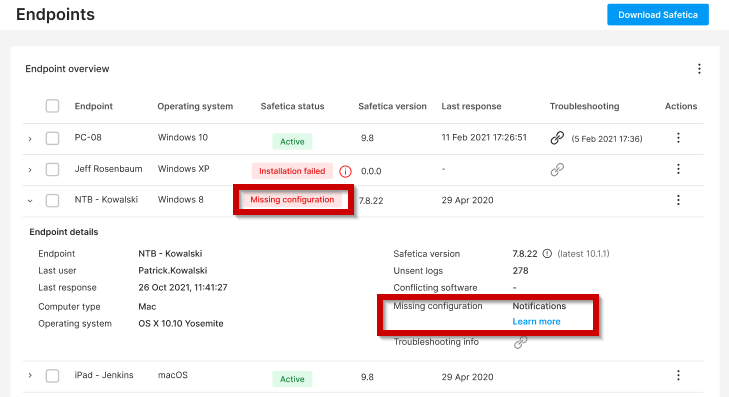This screenshot has width=729, height=397.
Task: Click the Last response column header
Action: (471, 106)
